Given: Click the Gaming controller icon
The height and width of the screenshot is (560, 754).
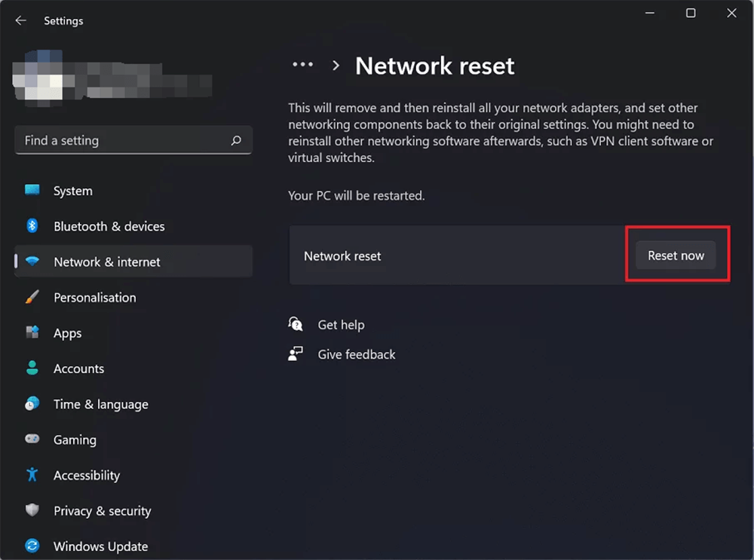Looking at the screenshot, I should [32, 439].
